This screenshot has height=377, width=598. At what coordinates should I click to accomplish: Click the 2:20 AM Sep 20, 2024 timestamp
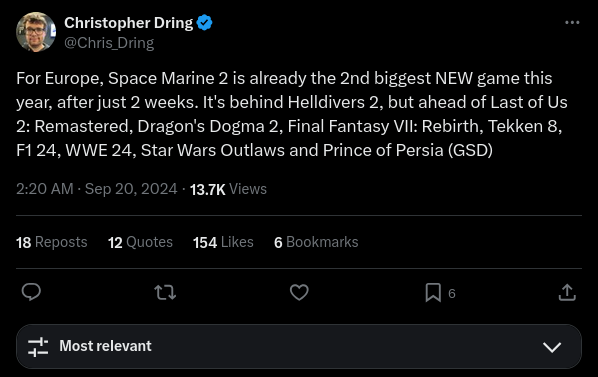coord(96,189)
